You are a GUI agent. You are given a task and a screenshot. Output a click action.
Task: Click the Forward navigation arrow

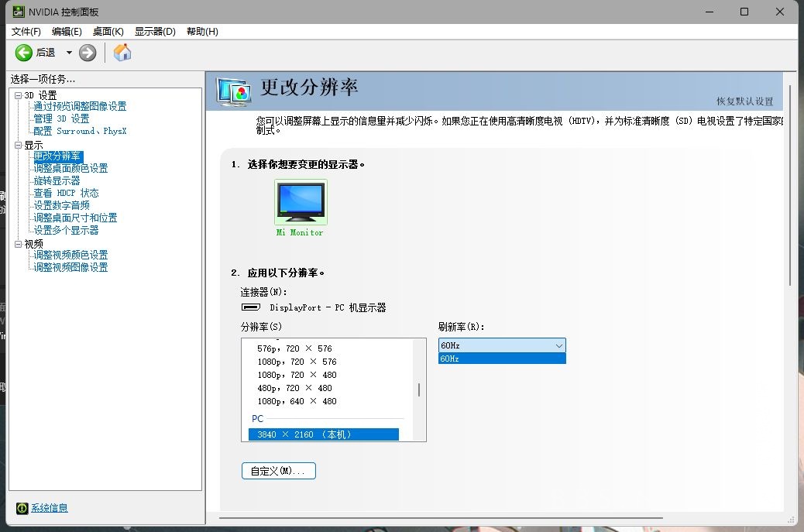tap(87, 53)
